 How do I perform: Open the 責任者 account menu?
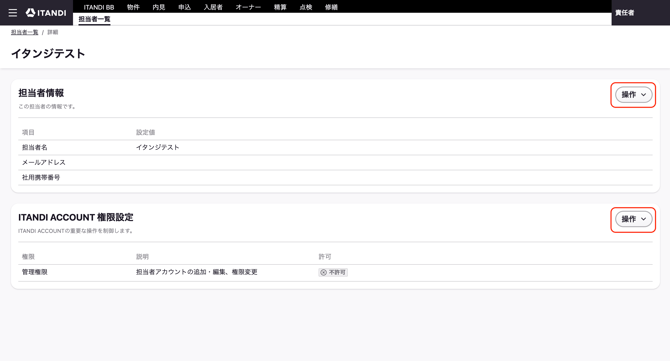pos(625,13)
